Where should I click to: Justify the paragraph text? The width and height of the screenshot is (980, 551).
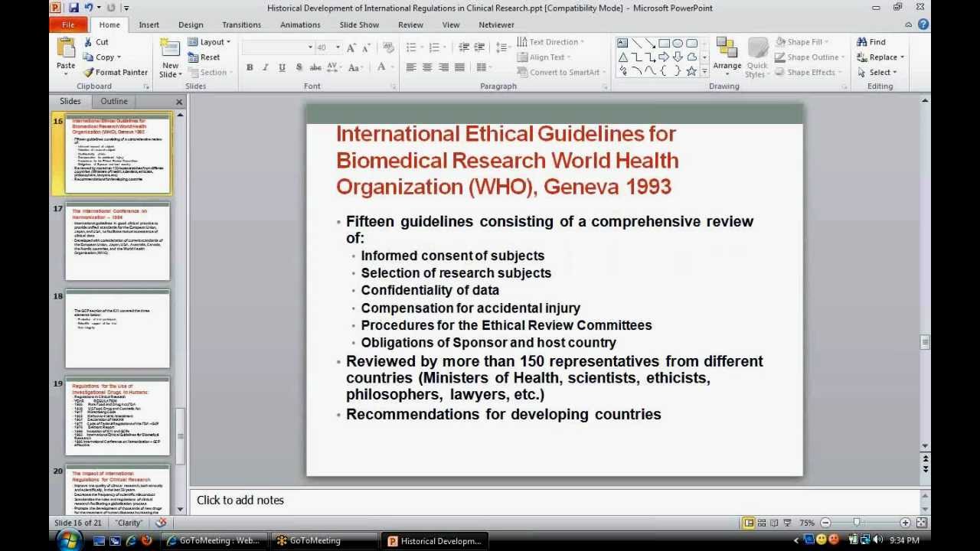(459, 67)
